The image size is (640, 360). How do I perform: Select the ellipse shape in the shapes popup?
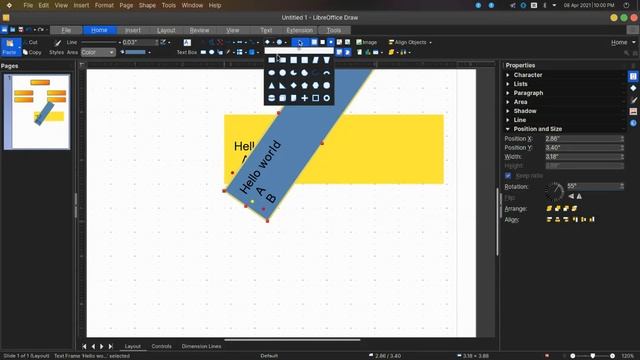(x=271, y=73)
